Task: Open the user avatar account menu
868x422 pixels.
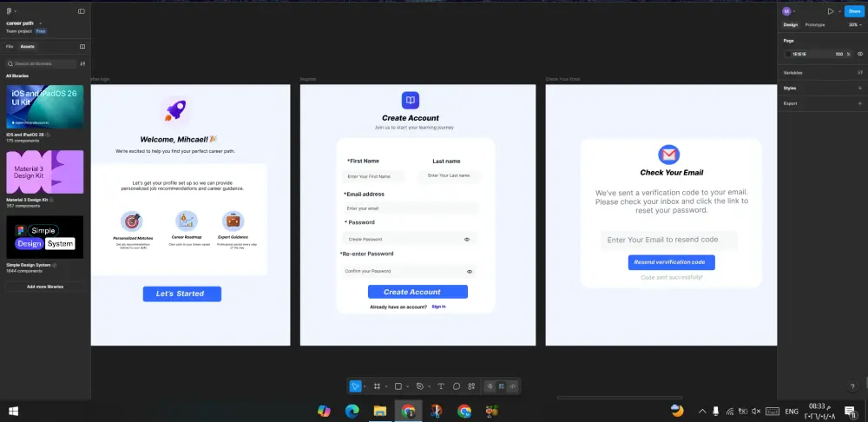Action: 788,11
